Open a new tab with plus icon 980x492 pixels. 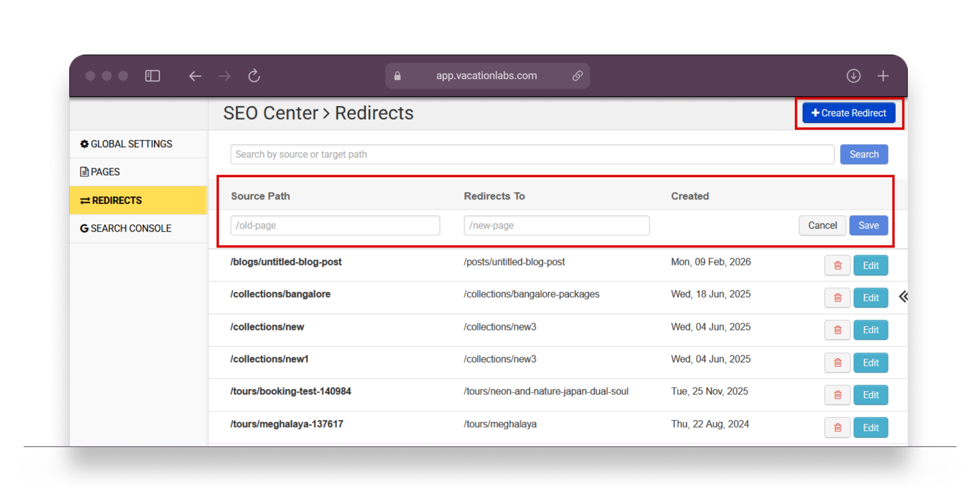point(883,76)
